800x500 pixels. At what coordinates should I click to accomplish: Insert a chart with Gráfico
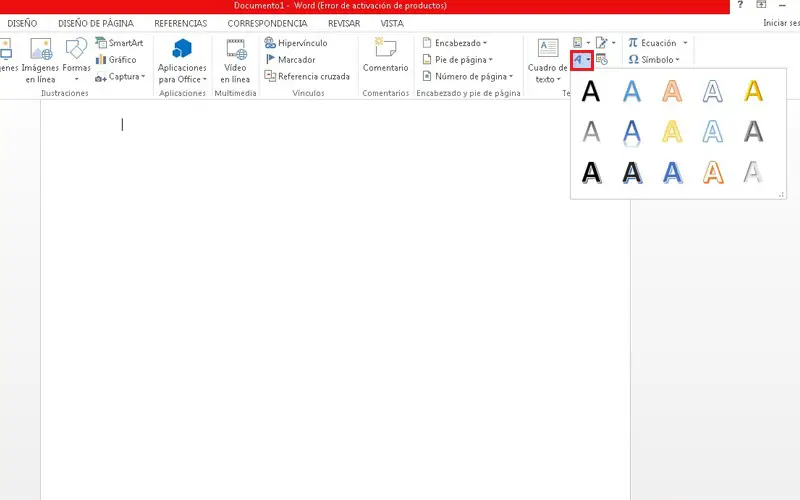[116, 60]
